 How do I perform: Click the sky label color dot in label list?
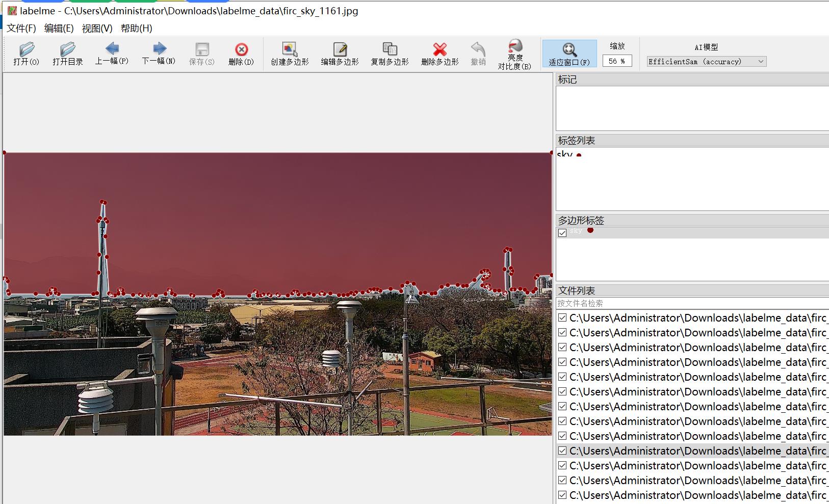tap(579, 155)
